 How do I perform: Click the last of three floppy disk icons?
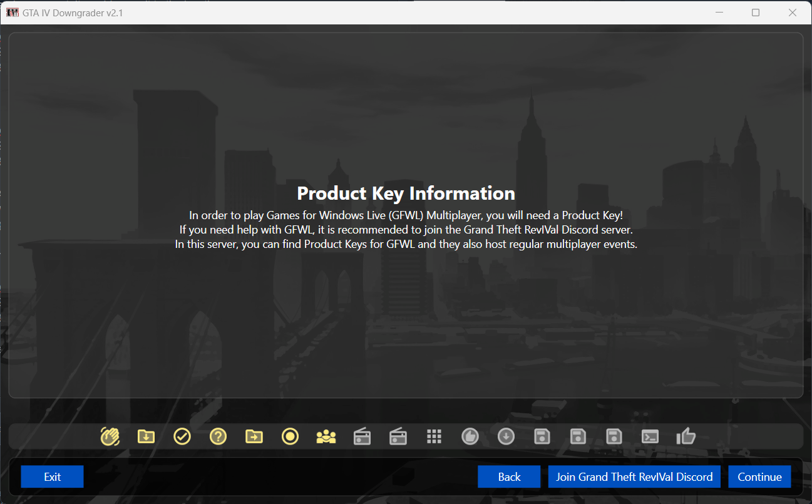[614, 436]
